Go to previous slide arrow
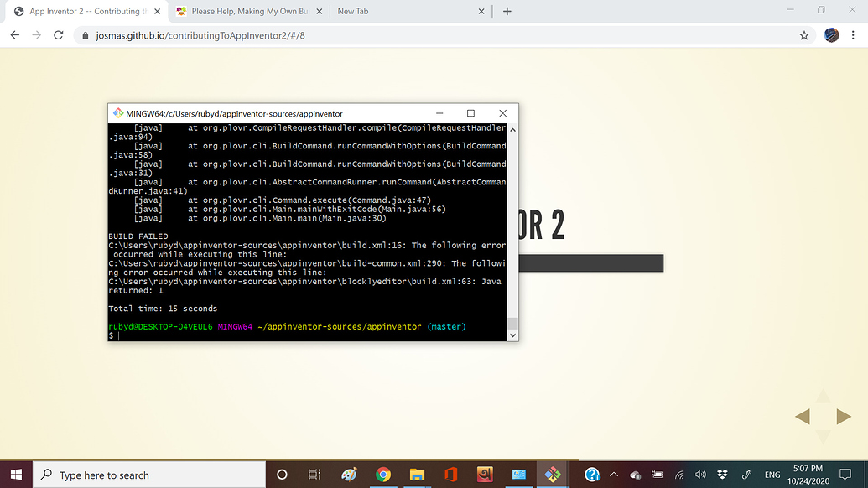Screen dimensions: 868x488 (x=803, y=416)
